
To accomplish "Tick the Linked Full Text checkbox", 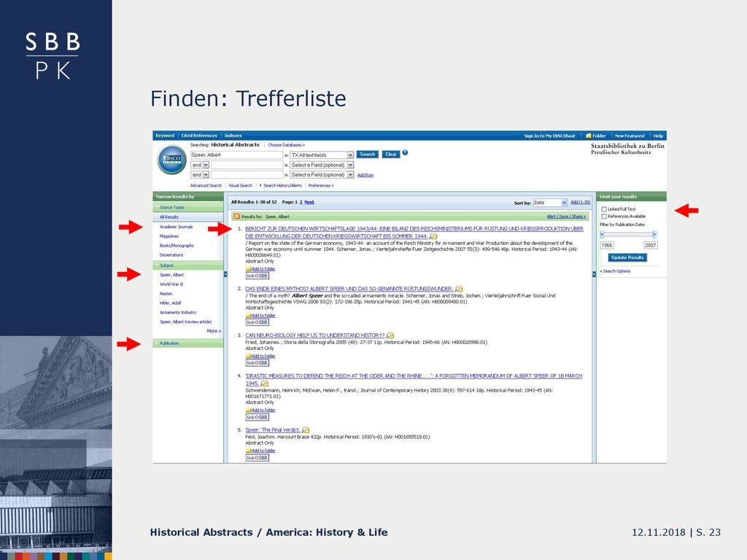I will [x=604, y=209].
